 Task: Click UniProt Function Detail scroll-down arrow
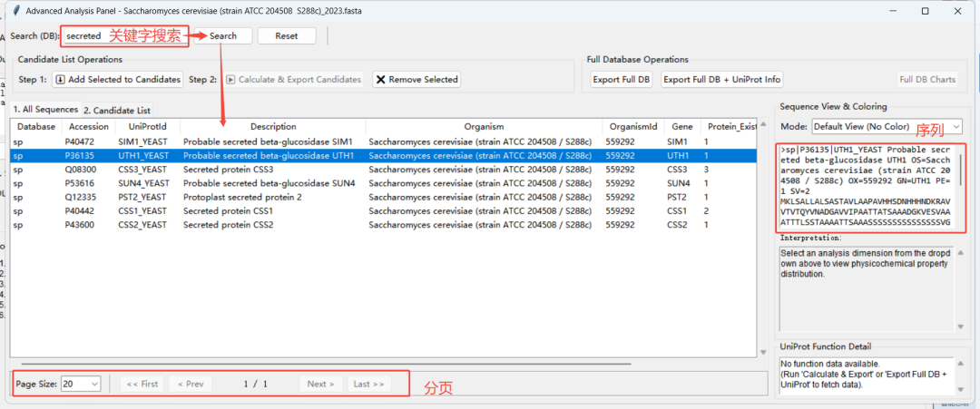pyautogui.click(x=961, y=390)
